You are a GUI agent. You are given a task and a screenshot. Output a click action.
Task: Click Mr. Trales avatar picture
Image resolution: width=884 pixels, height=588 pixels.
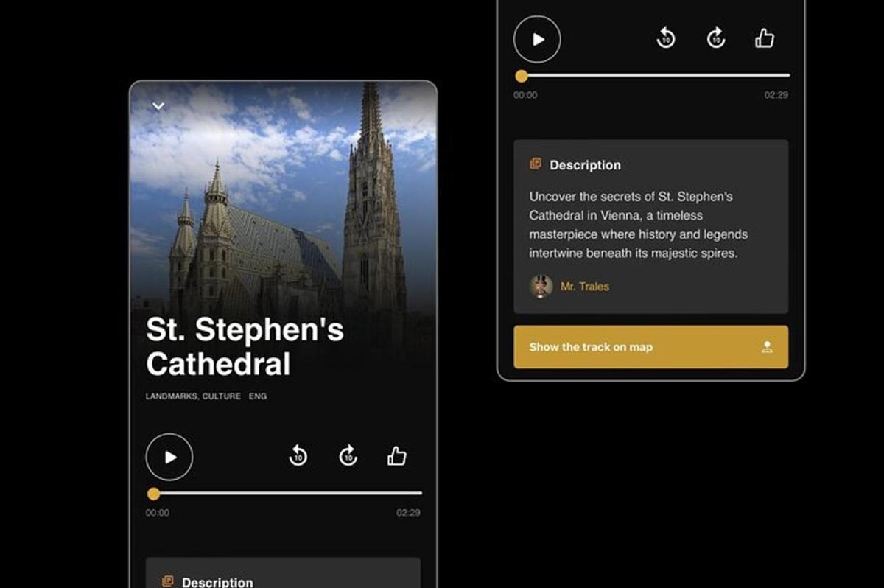click(541, 286)
